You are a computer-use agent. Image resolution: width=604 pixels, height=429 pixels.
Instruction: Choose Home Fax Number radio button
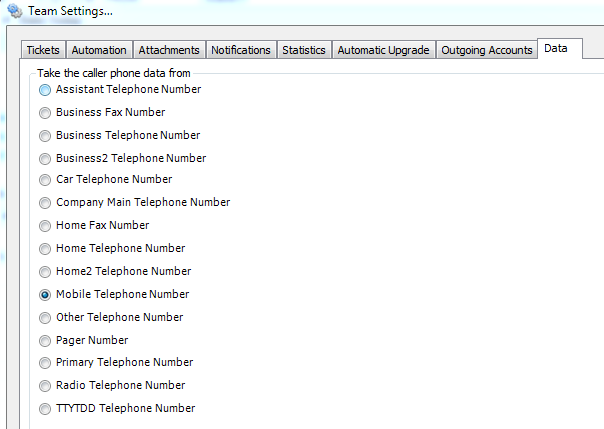click(45, 226)
